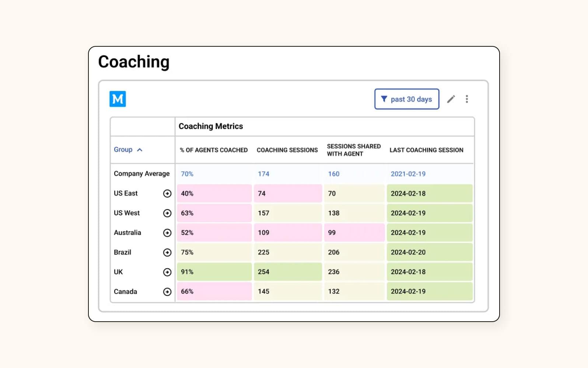The height and width of the screenshot is (368, 588).
Task: Drill into the Brazil group
Action: (x=167, y=252)
